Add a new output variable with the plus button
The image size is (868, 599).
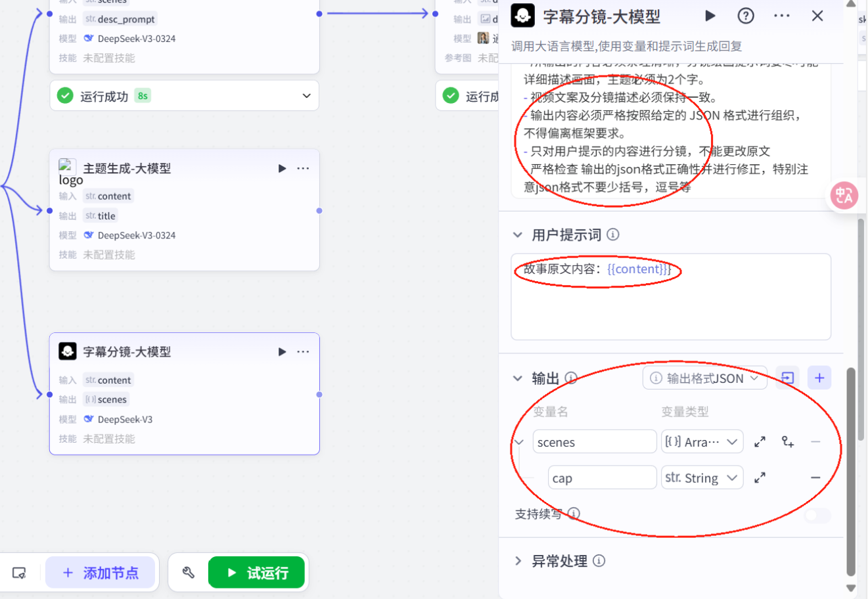tap(819, 378)
